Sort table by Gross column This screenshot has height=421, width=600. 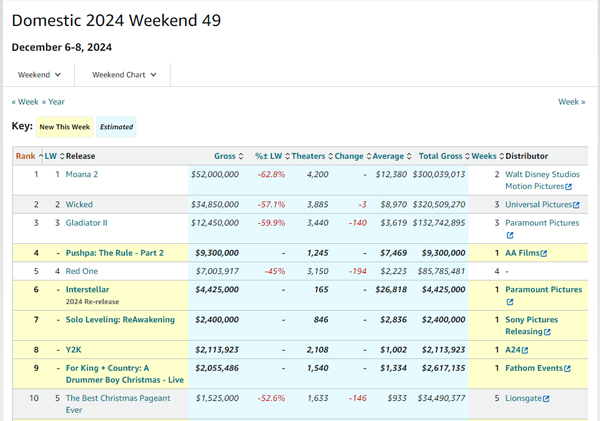coord(228,156)
